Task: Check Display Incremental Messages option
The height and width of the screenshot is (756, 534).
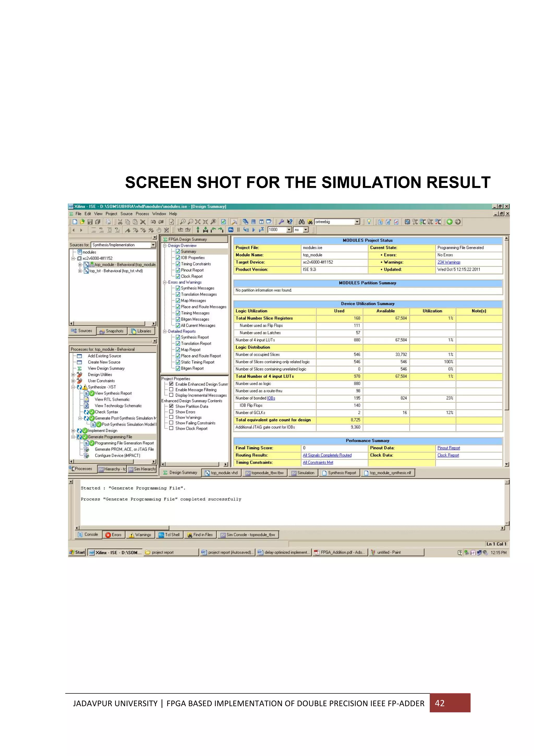Action: (x=171, y=395)
